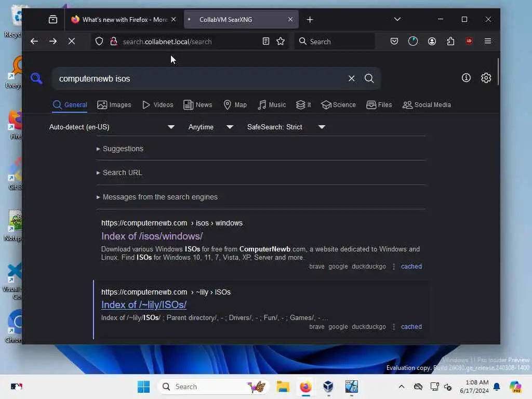Image resolution: width=532 pixels, height=399 pixels.
Task: Open Firefox account profile icon
Action: point(432,42)
